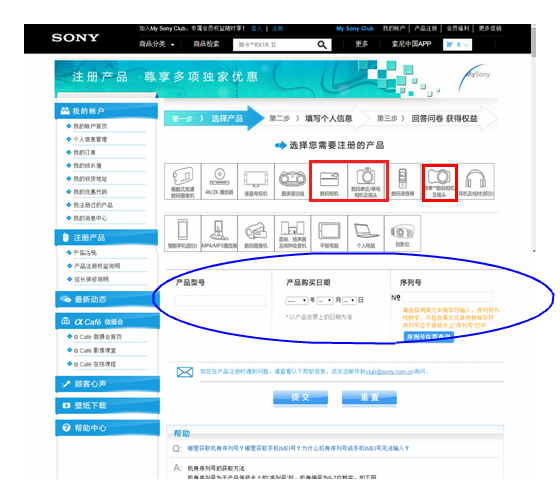Select the headphones (耳机) product icon

[x=476, y=181]
